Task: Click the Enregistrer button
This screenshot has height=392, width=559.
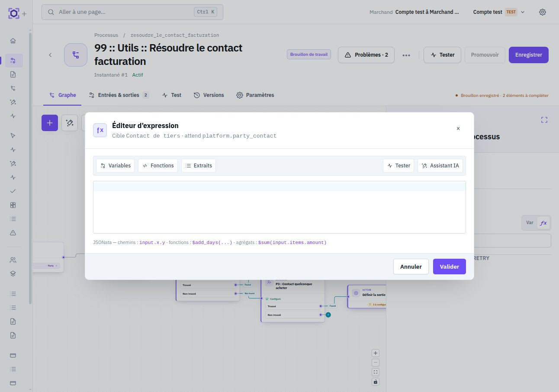Action: (x=529, y=55)
